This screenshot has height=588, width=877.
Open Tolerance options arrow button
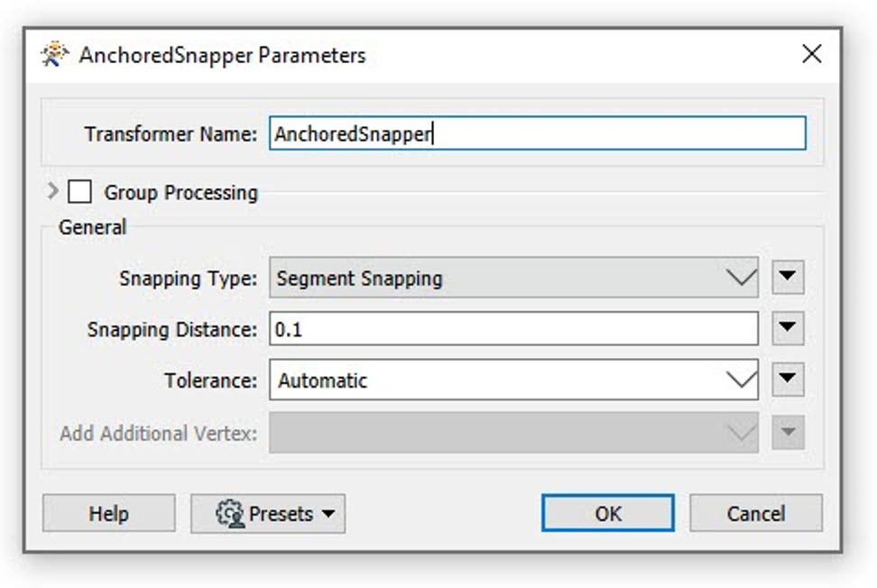coord(788,380)
